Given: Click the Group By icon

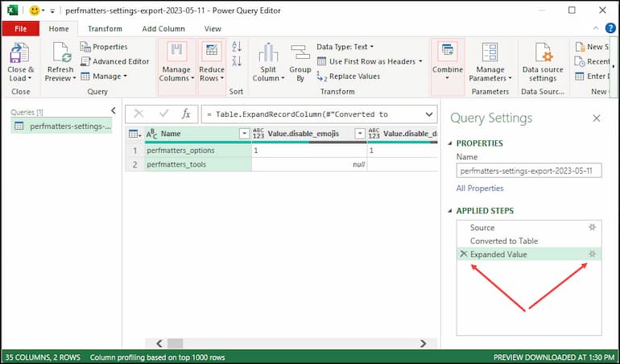Looking at the screenshot, I should pos(300,52).
